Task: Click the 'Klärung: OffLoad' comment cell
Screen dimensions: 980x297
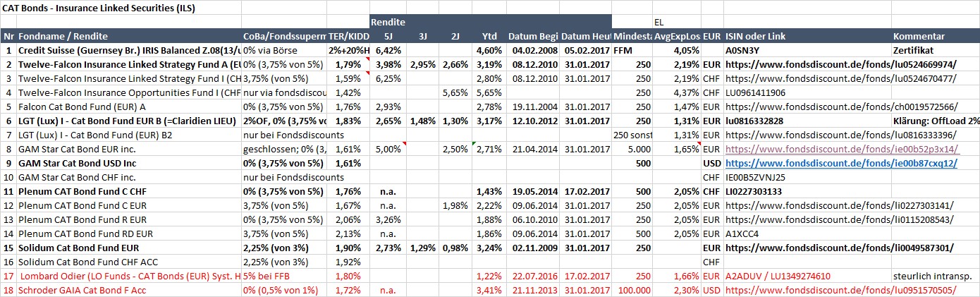Action: point(934,121)
